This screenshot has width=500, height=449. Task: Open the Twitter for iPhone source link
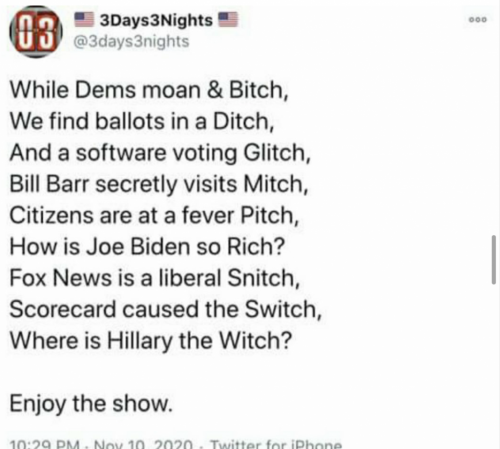pos(276,444)
